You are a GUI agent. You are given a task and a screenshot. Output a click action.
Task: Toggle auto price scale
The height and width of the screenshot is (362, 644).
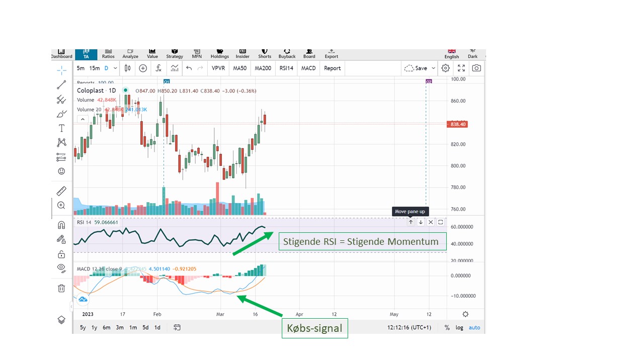tap(474, 328)
